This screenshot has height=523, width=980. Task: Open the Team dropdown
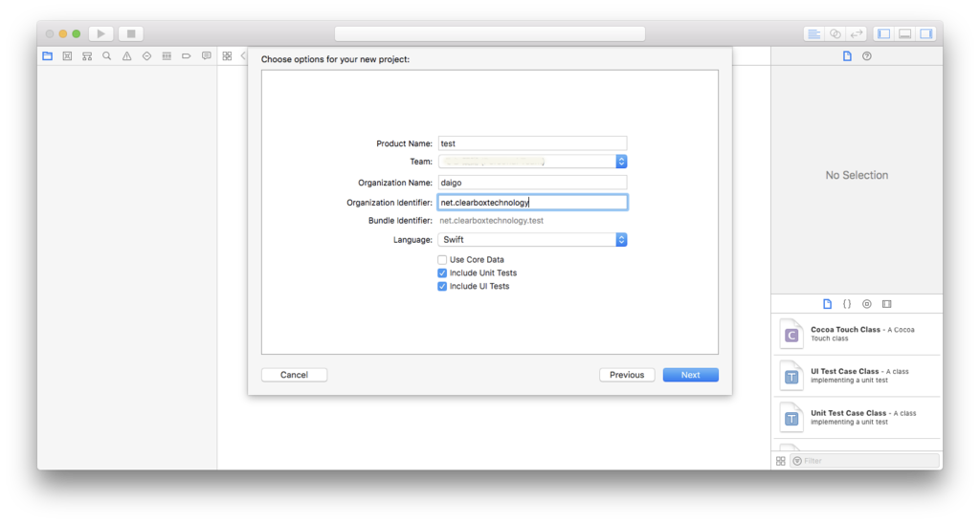coord(532,162)
